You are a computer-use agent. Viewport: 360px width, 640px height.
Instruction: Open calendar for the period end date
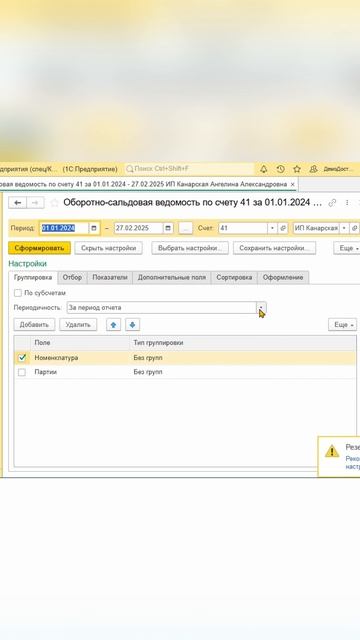(x=168, y=228)
